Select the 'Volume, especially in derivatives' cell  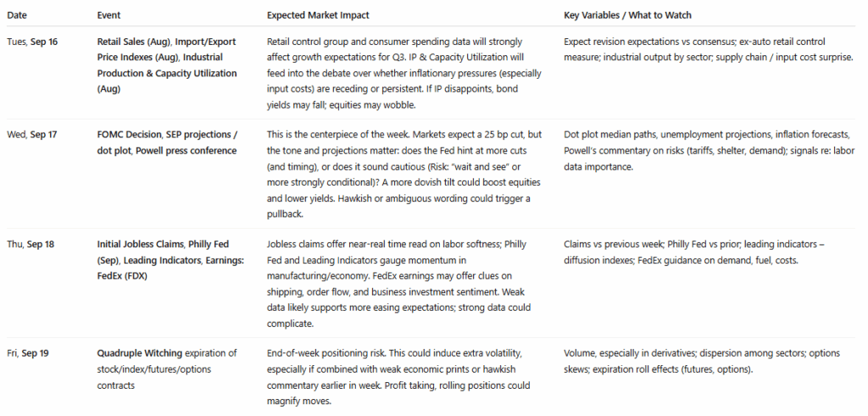699,359
